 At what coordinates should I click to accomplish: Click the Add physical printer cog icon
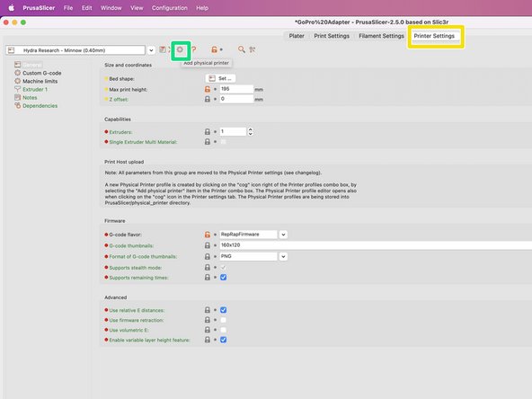(180, 50)
